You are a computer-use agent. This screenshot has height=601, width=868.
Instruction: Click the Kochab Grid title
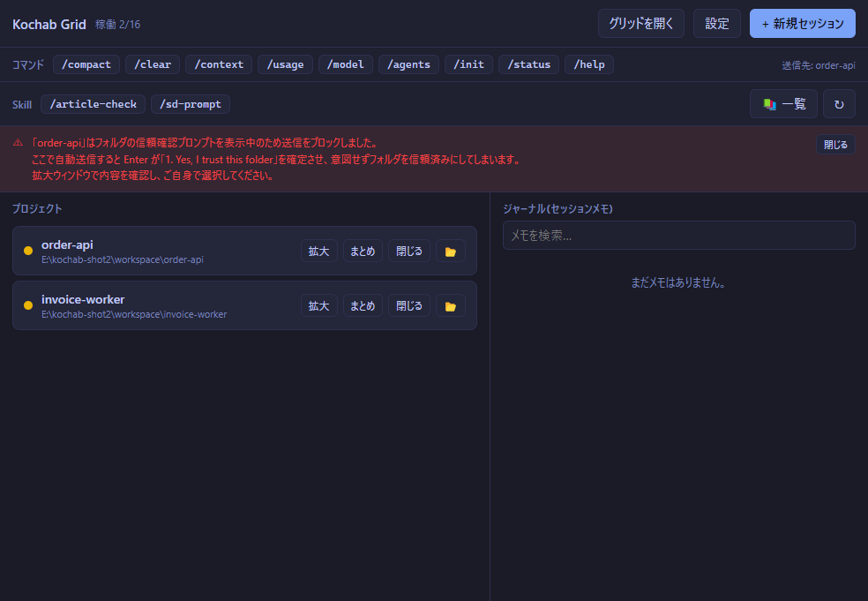(x=49, y=25)
